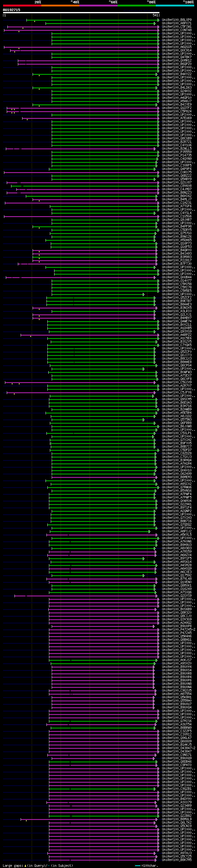Click hit label UniRef100_B6HI62

pyautogui.click(x=177, y=196)
